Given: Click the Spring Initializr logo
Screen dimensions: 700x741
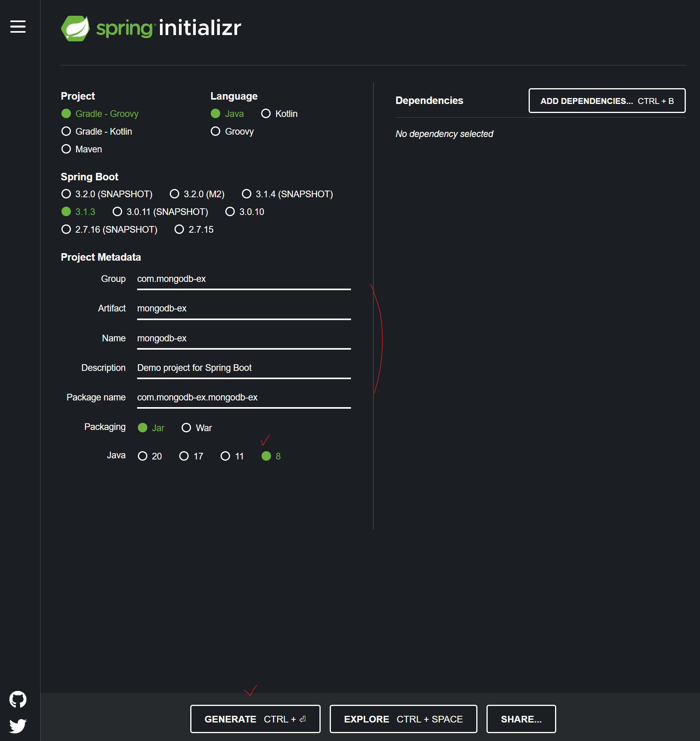Looking at the screenshot, I should click(151, 28).
